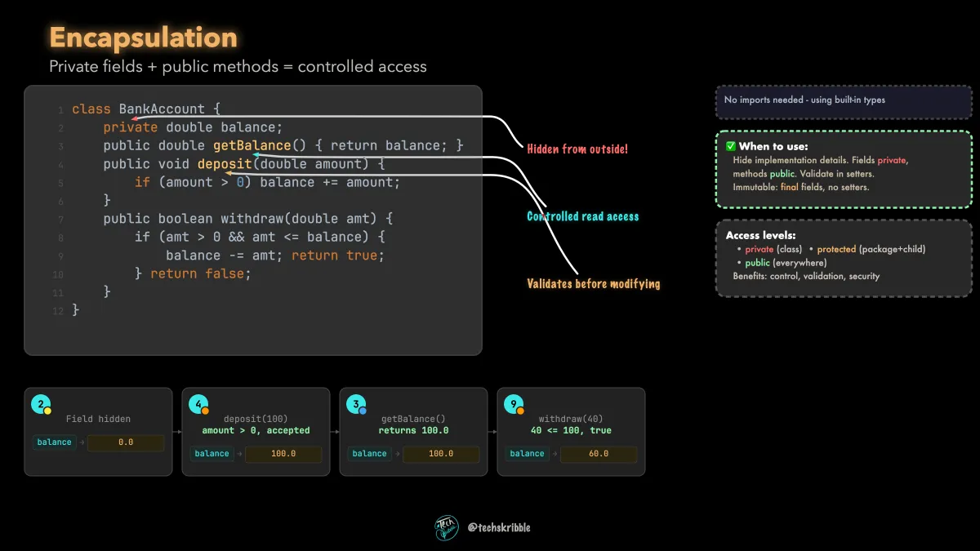This screenshot has height=551, width=980.
Task: Click the 60.0 balance value in withdraw card
Action: pos(599,454)
